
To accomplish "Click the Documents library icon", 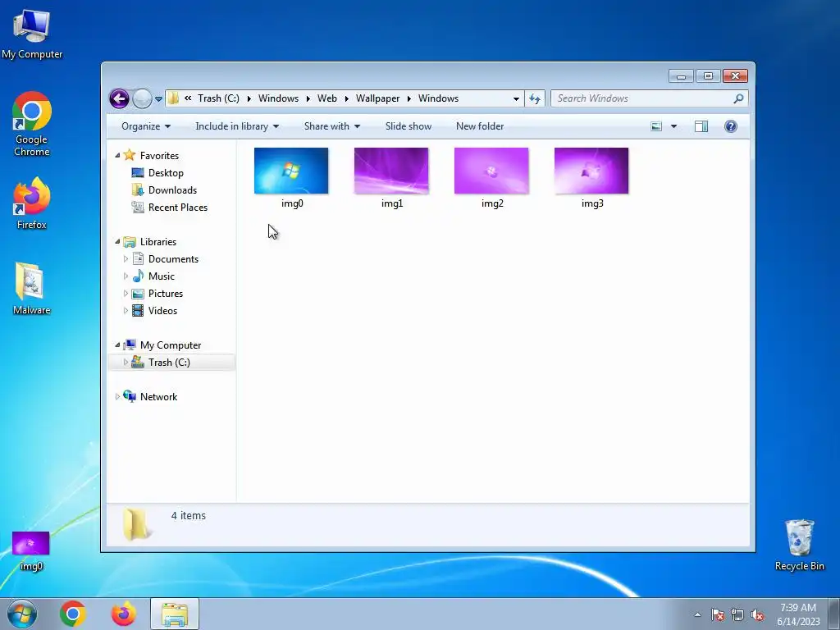I will click(x=138, y=259).
